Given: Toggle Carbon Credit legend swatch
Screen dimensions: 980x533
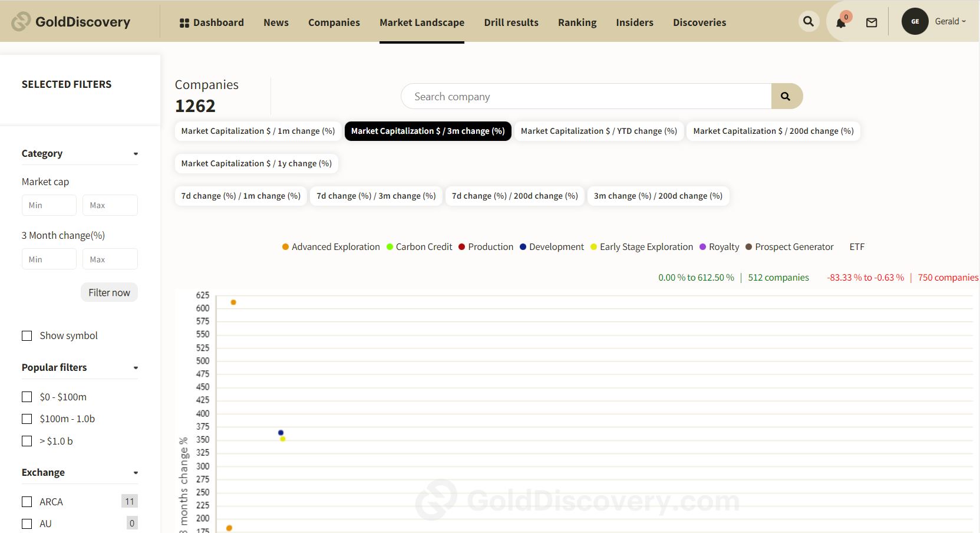Looking at the screenshot, I should pyautogui.click(x=390, y=247).
